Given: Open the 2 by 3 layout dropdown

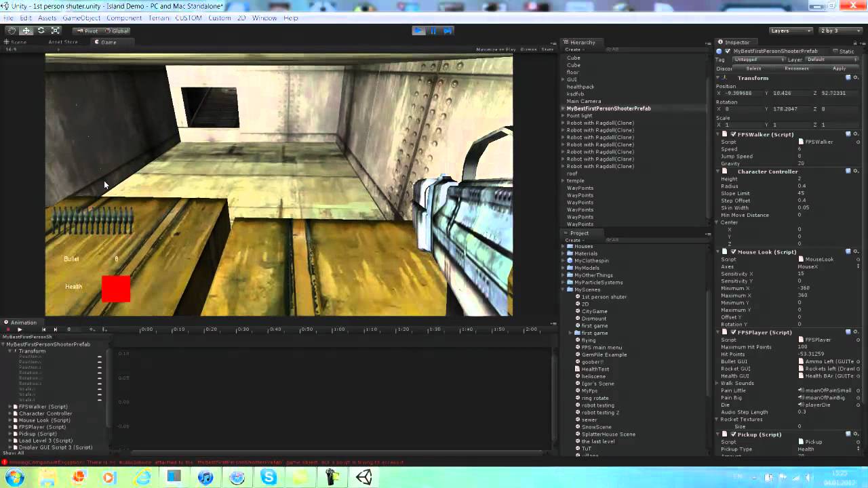Looking at the screenshot, I should coord(839,30).
